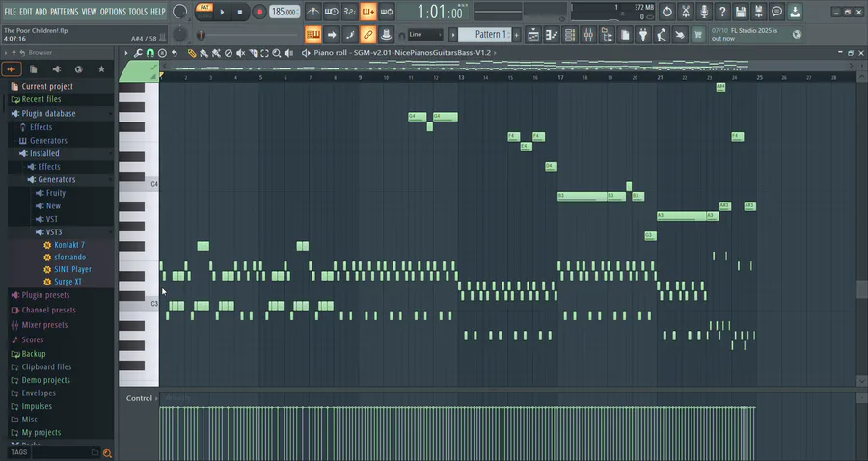Viewport: 868px width, 461px height.
Task: Toggle the metronome button
Action: point(312,11)
